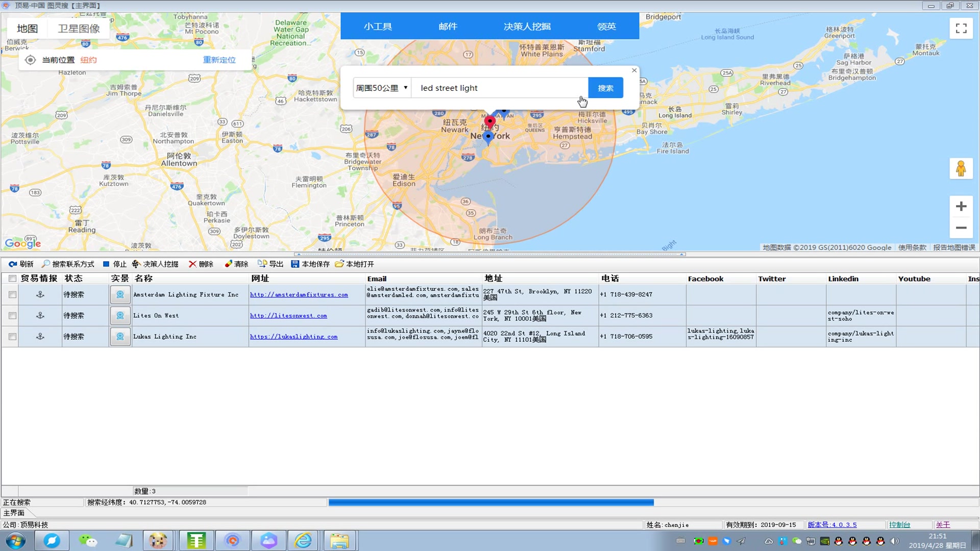Click the 搜索 search button
Screen dimensions: 980x551
[x=605, y=88]
